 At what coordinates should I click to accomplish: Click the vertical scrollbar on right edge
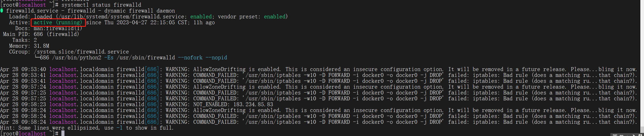[x=642, y=66]
